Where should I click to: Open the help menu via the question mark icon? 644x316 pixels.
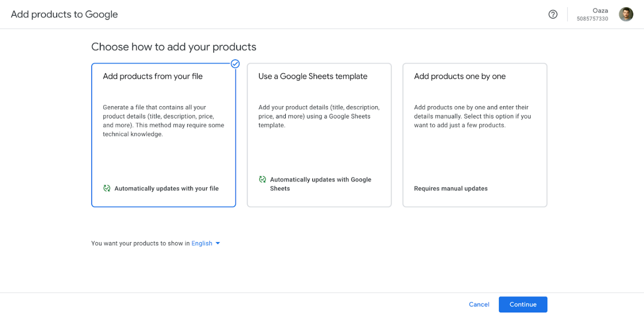click(553, 14)
